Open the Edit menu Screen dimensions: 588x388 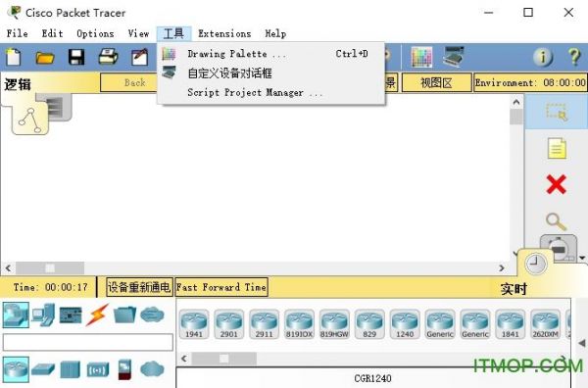click(x=53, y=33)
